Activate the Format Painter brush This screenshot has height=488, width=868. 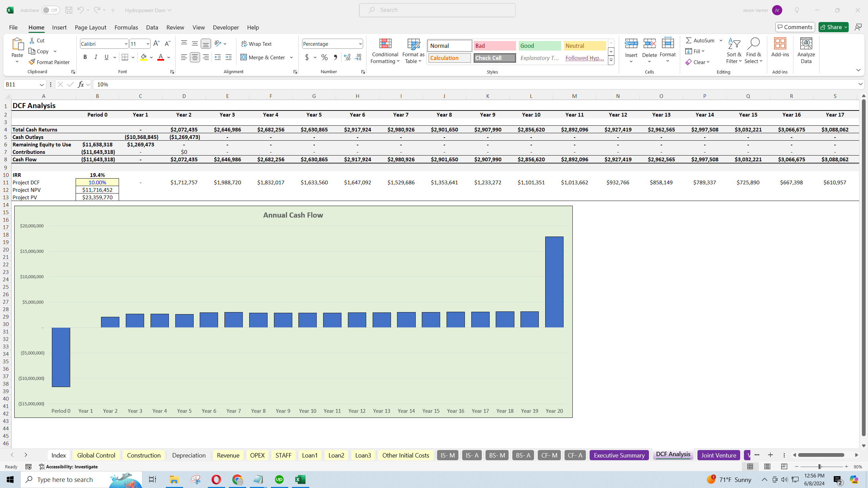(x=49, y=62)
